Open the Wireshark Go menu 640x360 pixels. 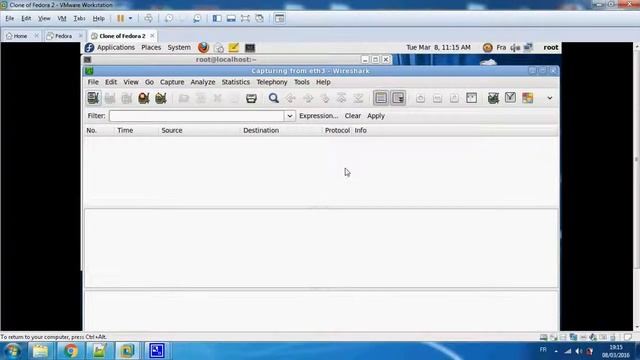coord(149,82)
